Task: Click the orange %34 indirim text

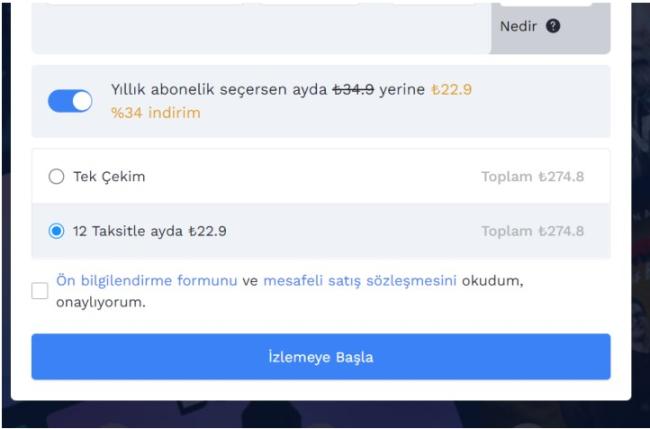Action: click(x=156, y=112)
